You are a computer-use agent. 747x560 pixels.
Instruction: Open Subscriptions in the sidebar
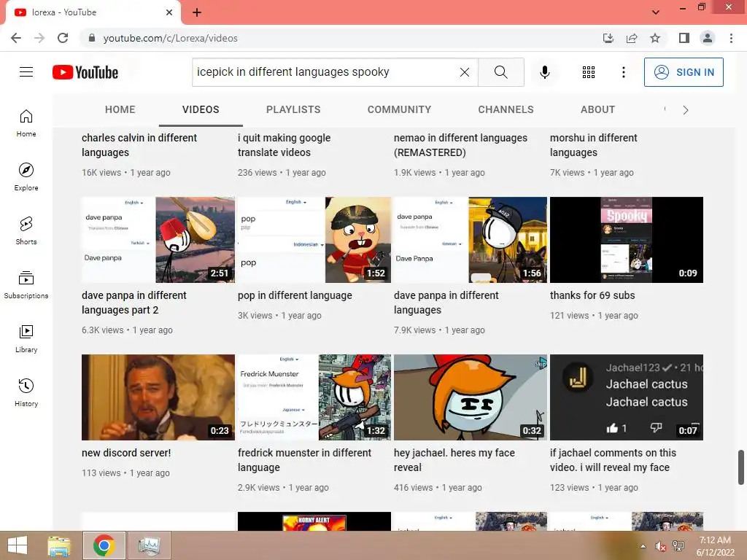26,285
